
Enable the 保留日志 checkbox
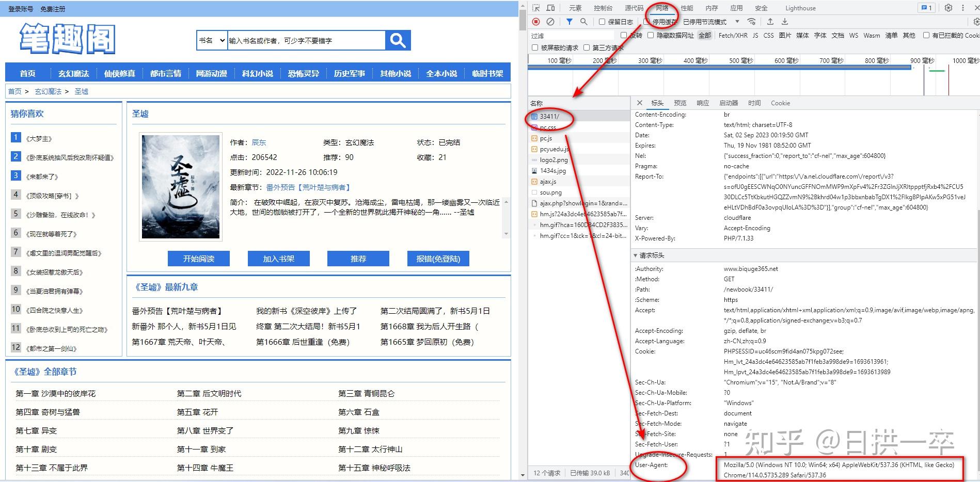(x=602, y=22)
